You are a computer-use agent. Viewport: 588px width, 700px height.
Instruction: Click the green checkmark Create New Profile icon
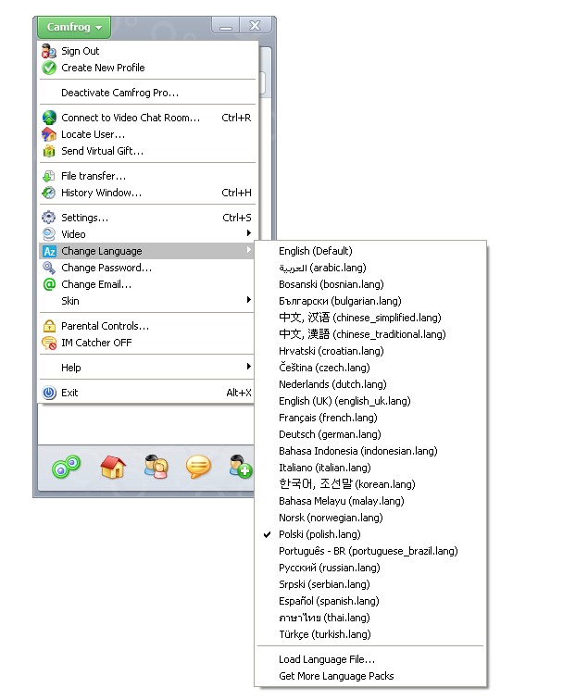(49, 68)
